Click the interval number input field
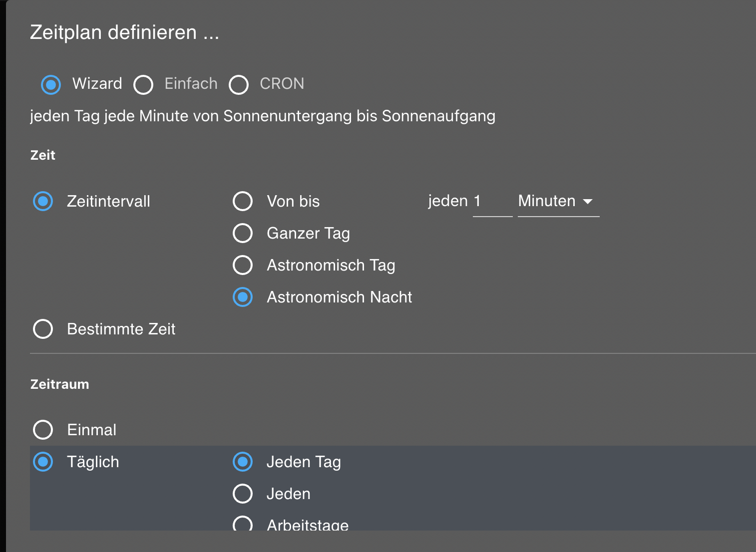756x552 pixels. point(492,201)
